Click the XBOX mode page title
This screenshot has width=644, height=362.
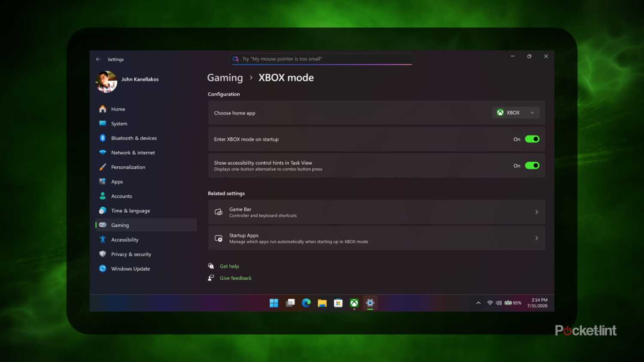[x=286, y=78]
